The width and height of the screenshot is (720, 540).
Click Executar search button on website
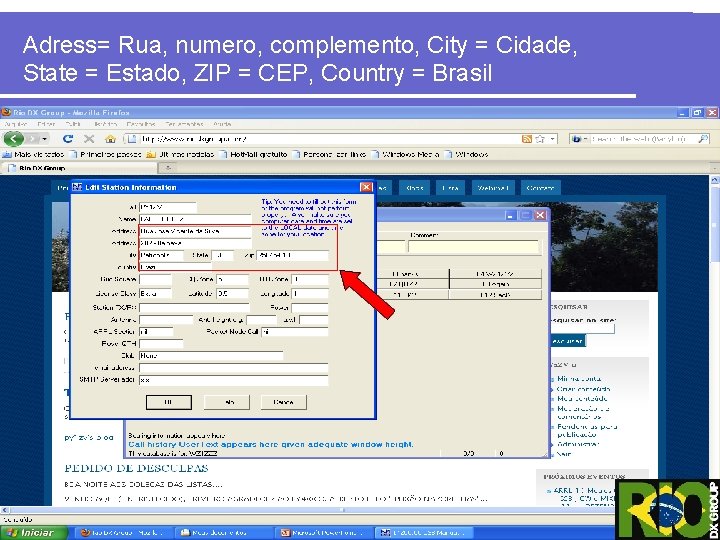[568, 341]
